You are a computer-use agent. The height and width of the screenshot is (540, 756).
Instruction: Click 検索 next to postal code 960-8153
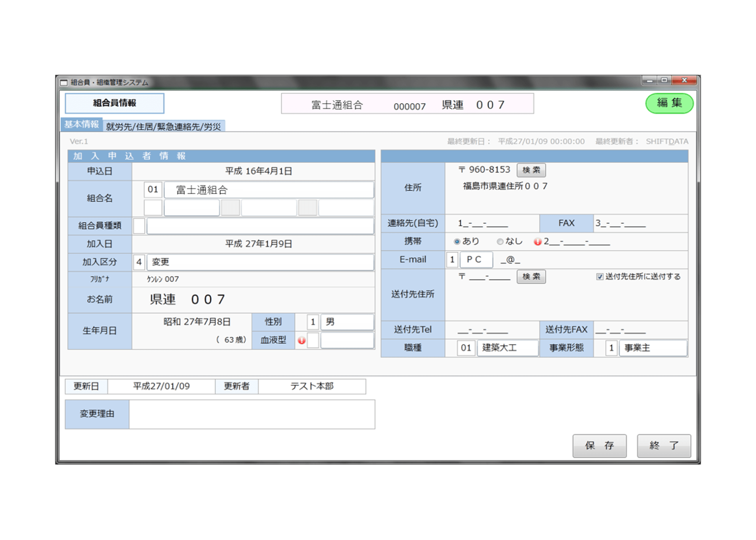click(x=531, y=170)
